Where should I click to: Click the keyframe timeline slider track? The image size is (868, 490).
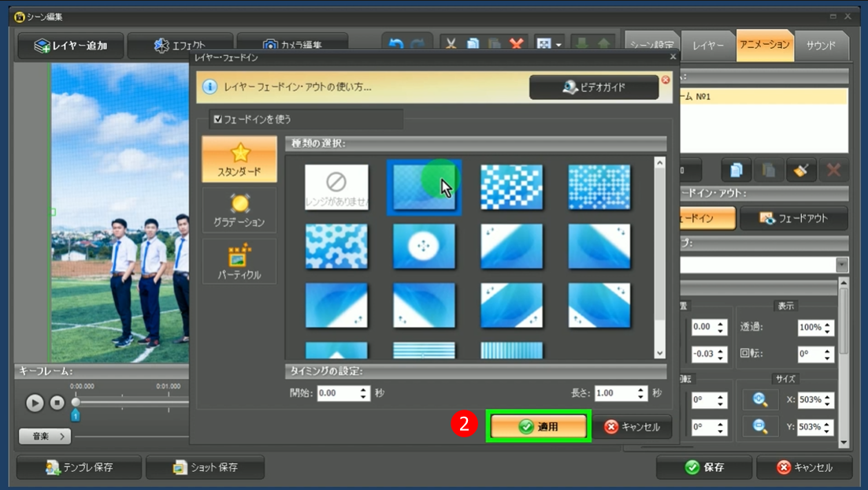134,403
